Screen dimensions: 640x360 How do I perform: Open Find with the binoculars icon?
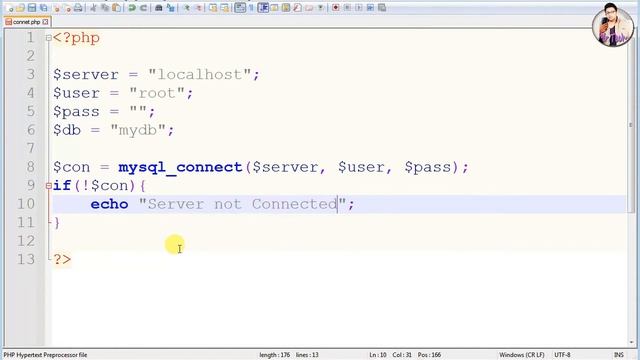[159, 8]
